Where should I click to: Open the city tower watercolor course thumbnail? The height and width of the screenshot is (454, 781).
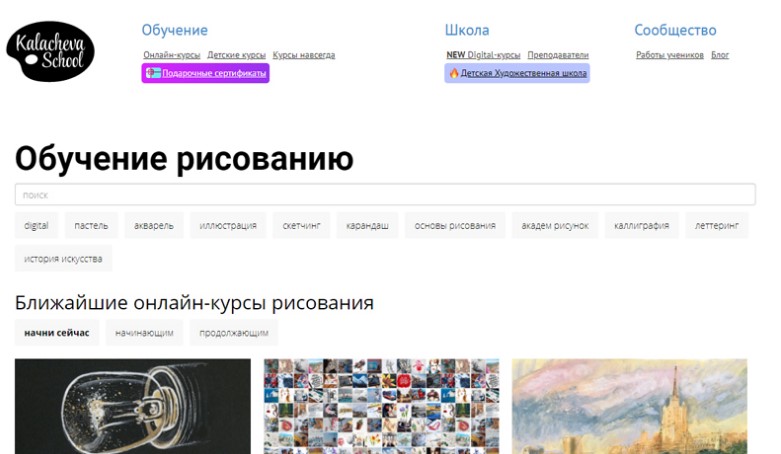629,406
